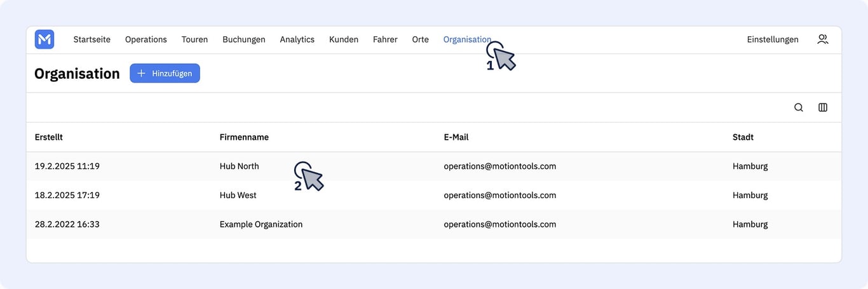This screenshot has width=868, height=289.
Task: Click the Motiontools logo icon
Action: [x=44, y=39]
